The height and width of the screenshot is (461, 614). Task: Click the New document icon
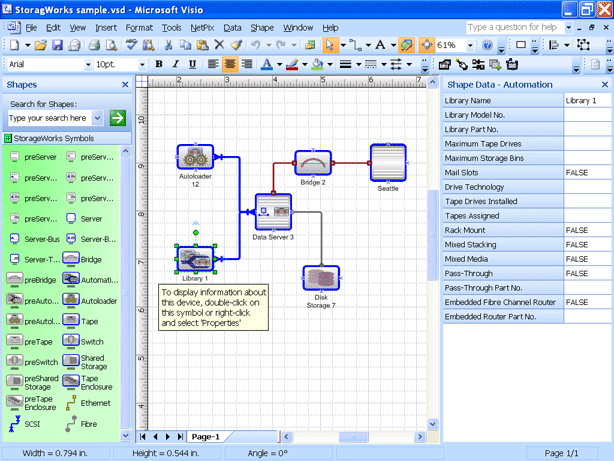tap(14, 45)
